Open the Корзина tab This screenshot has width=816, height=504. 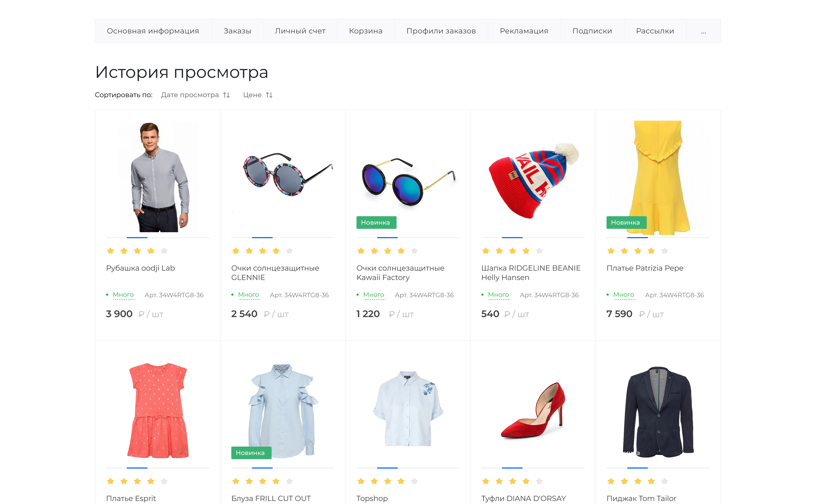click(365, 31)
